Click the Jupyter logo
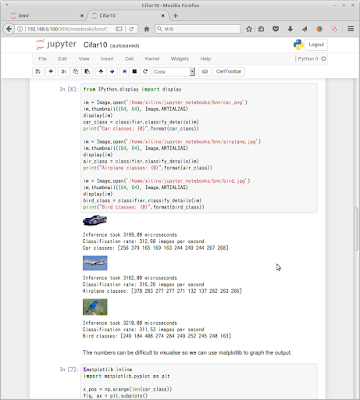This screenshot has width=360, height=400. point(56,44)
